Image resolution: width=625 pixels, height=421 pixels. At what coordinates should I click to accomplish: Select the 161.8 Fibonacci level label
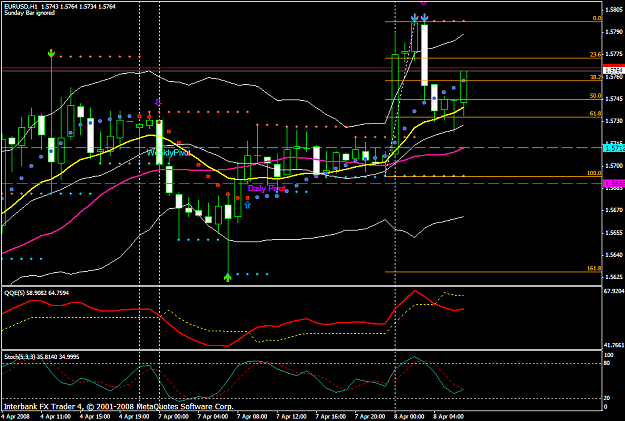pyautogui.click(x=594, y=269)
